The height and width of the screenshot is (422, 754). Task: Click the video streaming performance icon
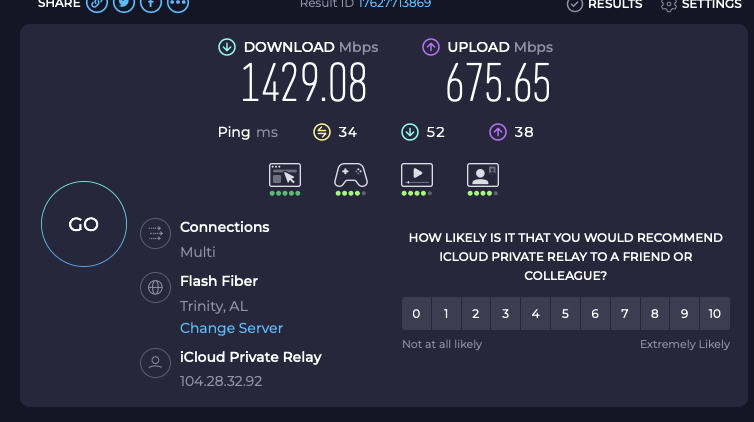pyautogui.click(x=416, y=176)
